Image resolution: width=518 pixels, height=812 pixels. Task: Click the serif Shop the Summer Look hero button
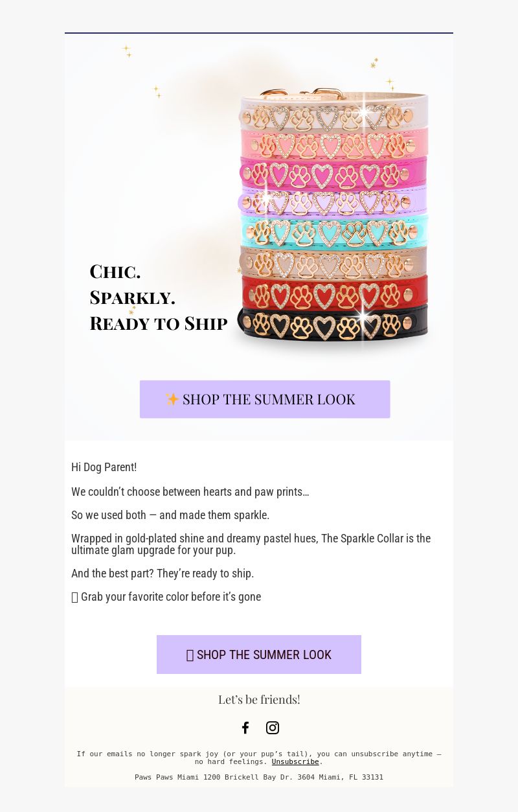coord(265,399)
